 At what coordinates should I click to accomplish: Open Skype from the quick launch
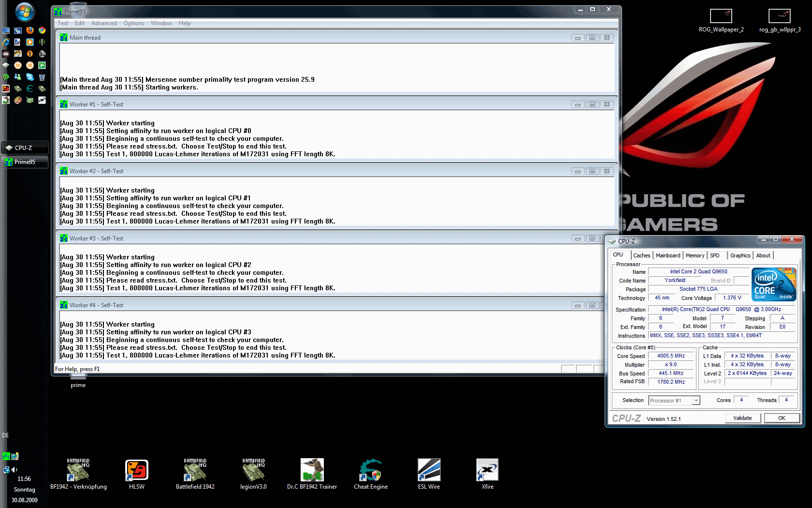pyautogui.click(x=30, y=77)
